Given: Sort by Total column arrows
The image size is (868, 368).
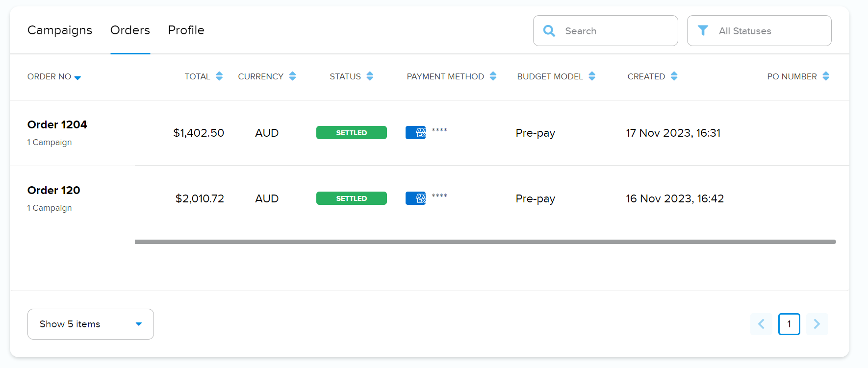Looking at the screenshot, I should click(x=219, y=76).
